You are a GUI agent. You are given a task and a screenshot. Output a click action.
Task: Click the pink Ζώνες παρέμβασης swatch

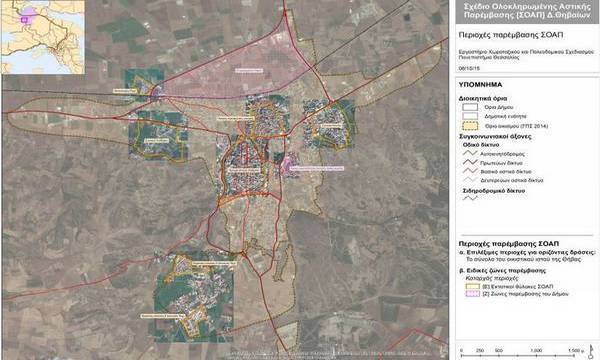(473, 294)
